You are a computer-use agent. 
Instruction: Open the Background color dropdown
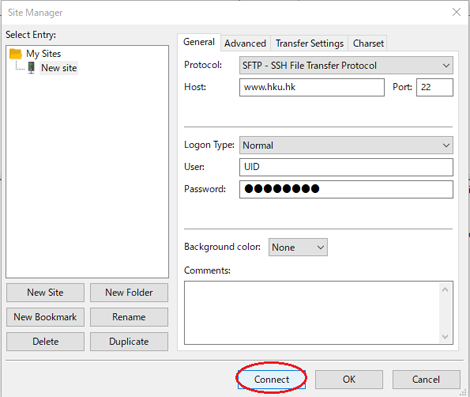(x=298, y=247)
